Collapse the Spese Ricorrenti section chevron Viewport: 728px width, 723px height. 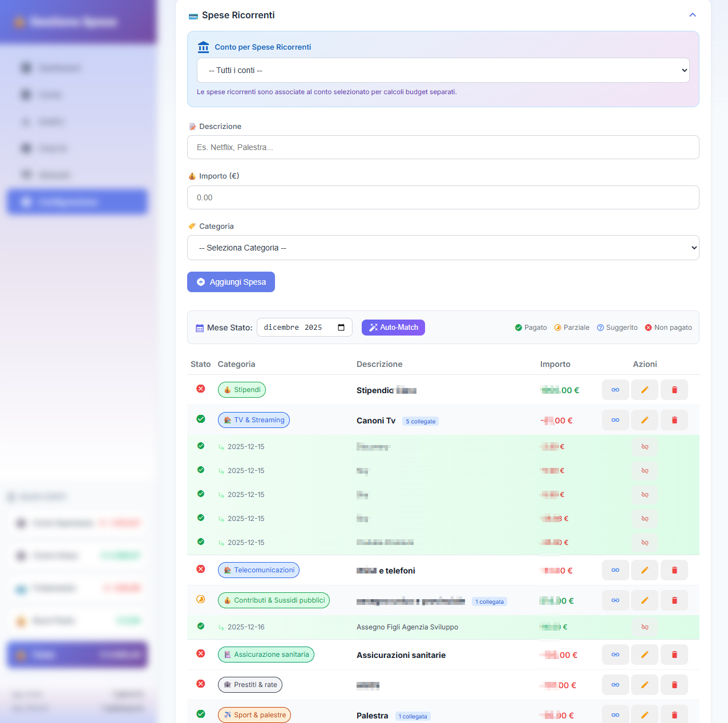[693, 15]
